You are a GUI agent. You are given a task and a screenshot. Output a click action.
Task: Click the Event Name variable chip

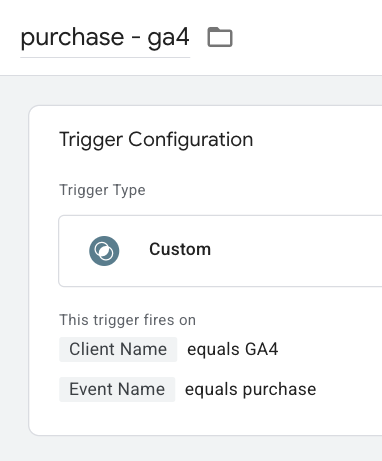117,389
